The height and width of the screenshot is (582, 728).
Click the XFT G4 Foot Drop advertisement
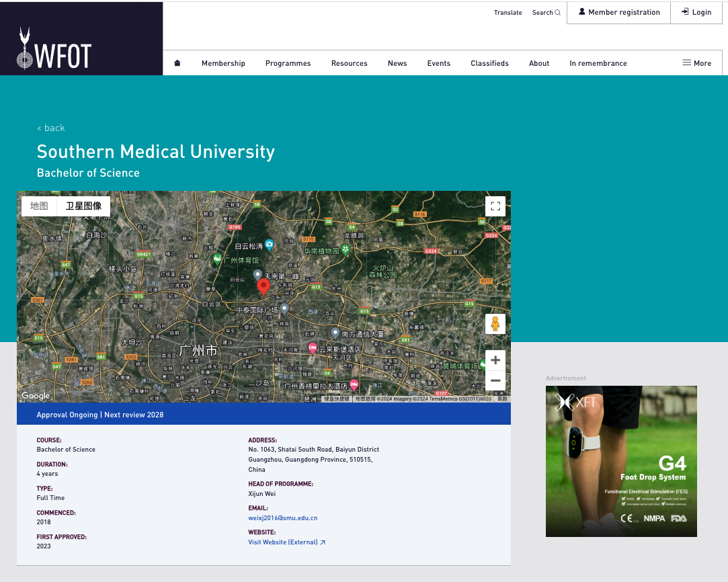click(x=621, y=461)
